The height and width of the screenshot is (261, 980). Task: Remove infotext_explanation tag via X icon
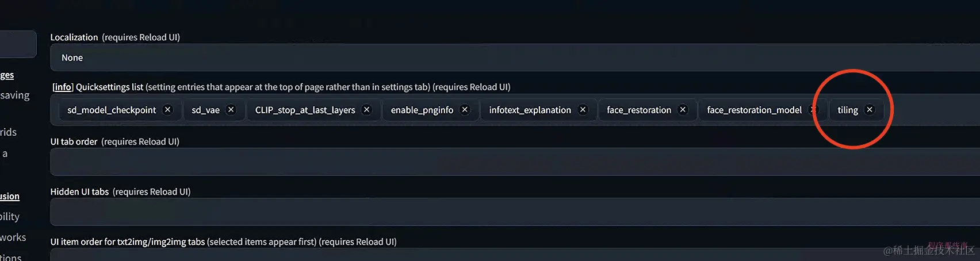(583, 110)
